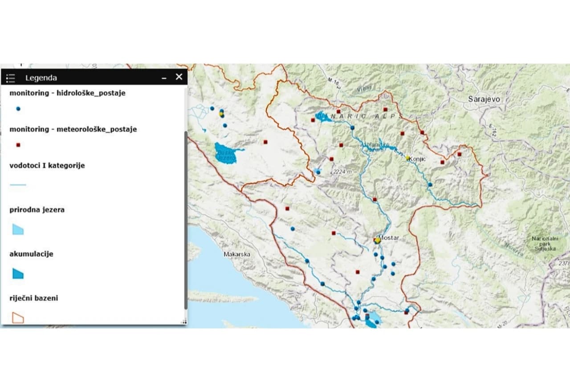Click the monitoring - hidrološke_postaje layer label
570x392 pixels.
point(67,93)
